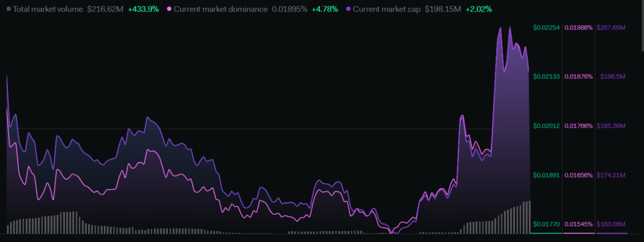Click the 0.01656% dominance axis label

click(x=579, y=175)
